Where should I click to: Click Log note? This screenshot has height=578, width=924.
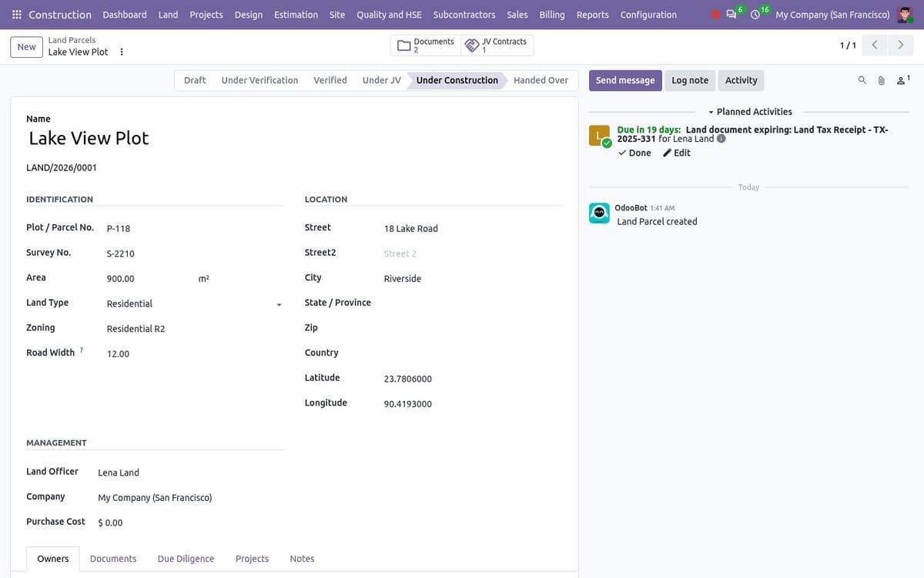690,80
